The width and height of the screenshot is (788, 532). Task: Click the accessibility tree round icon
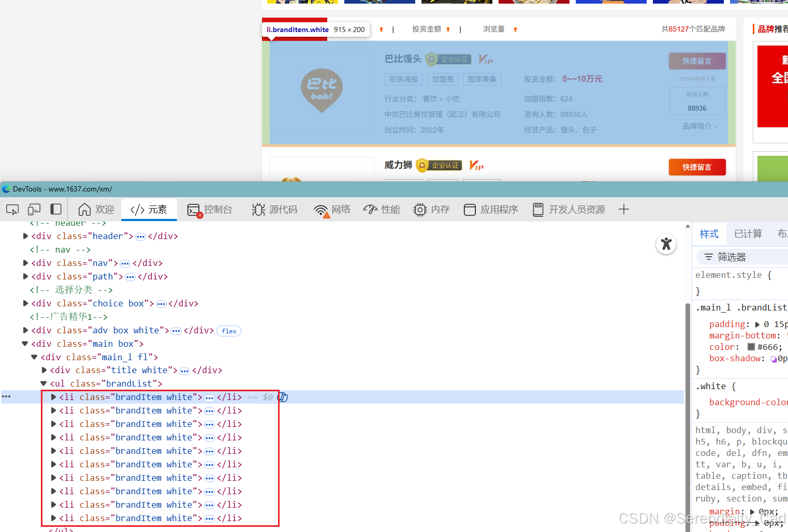pos(666,244)
